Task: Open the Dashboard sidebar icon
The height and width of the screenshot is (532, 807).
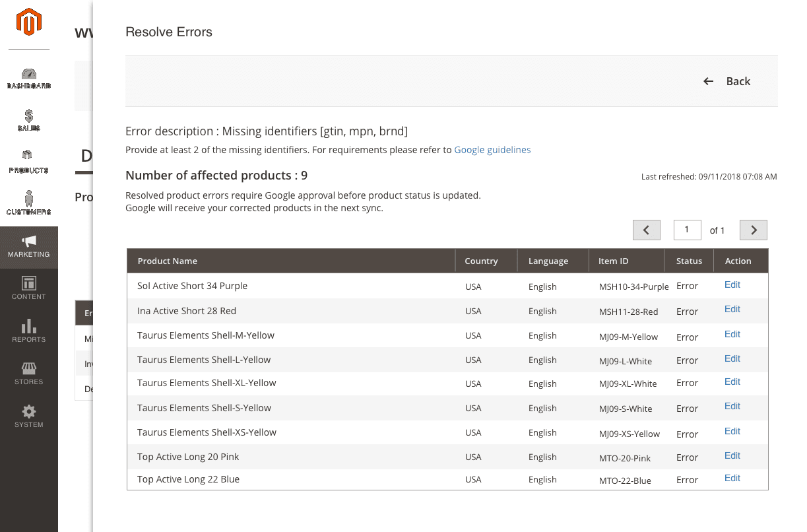Action: (29, 75)
